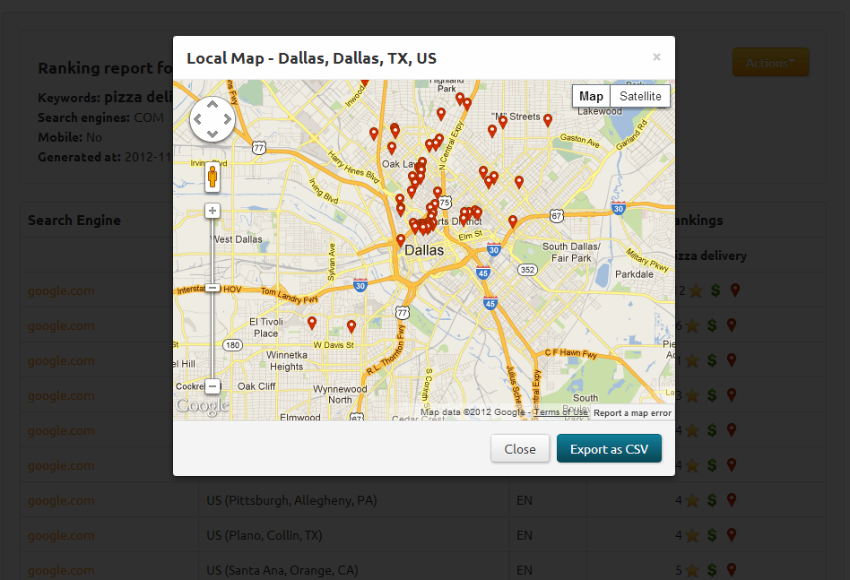Zoom in with the map plus button
850x580 pixels.
click(x=212, y=210)
